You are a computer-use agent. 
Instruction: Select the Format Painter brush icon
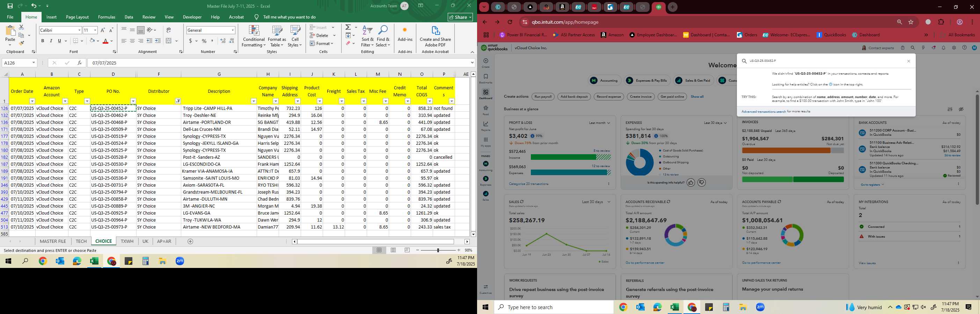(21, 43)
